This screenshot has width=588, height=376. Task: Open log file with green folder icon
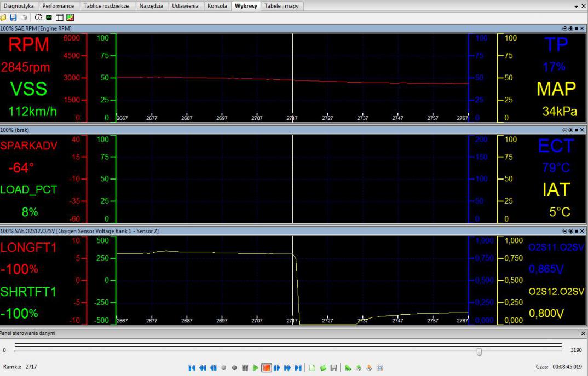322,367
